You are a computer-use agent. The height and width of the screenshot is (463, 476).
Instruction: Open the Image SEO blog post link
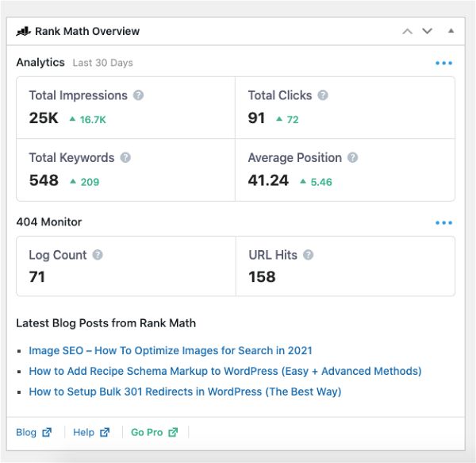pyautogui.click(x=171, y=350)
